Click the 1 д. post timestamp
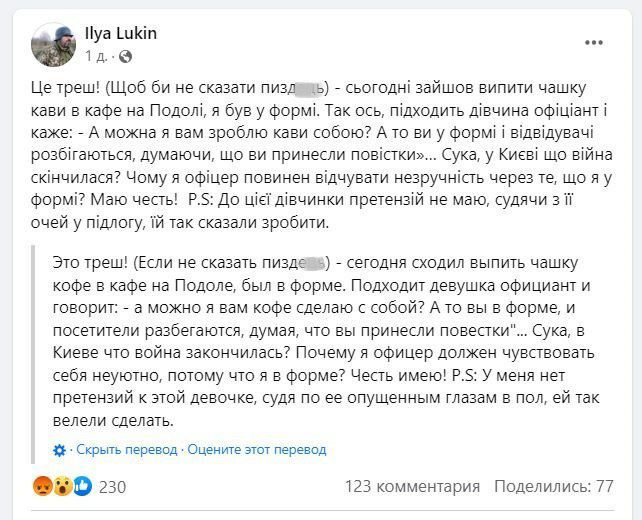Image resolution: width=642 pixels, height=520 pixels. click(96, 56)
